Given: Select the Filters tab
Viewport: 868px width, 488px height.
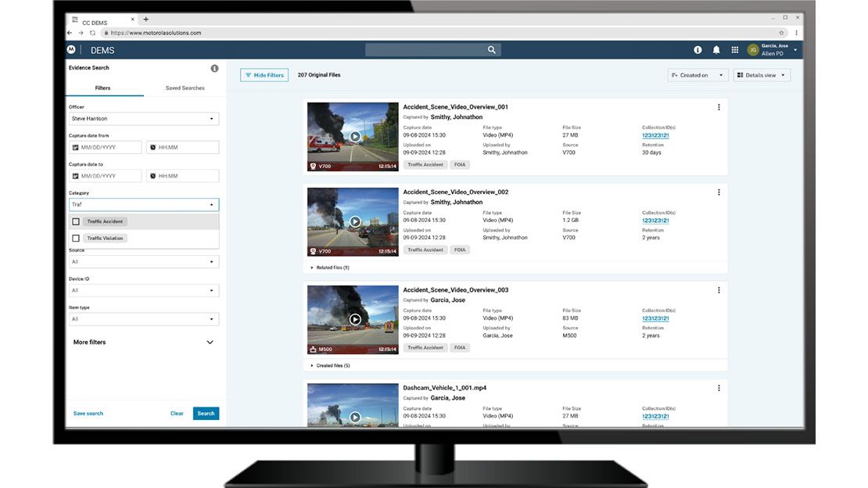Looking at the screenshot, I should point(102,88).
